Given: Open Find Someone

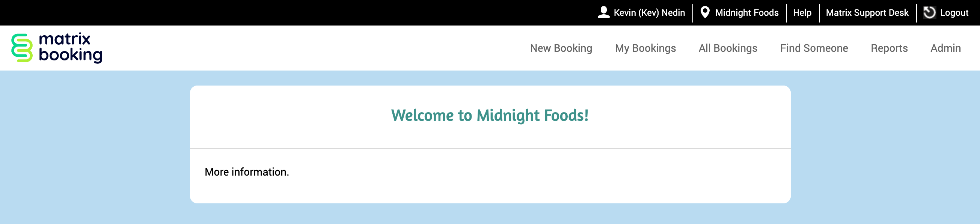Looking at the screenshot, I should pos(814,48).
